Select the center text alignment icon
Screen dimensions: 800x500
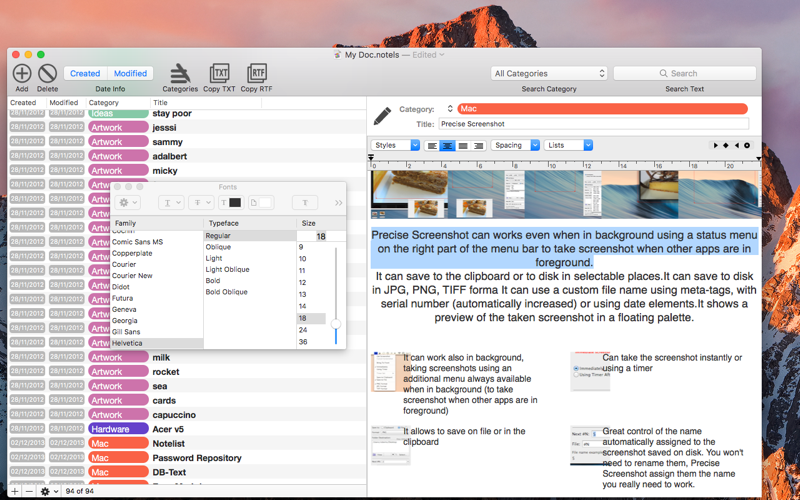447,145
